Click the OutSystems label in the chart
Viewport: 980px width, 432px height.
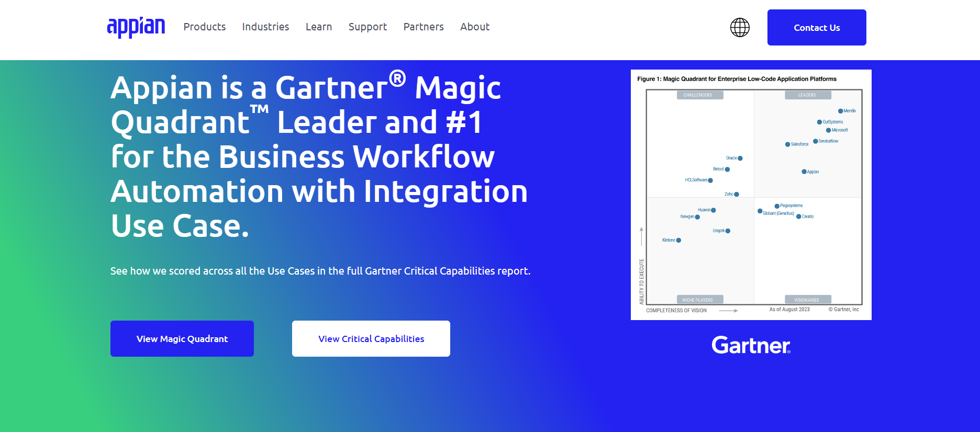833,122
